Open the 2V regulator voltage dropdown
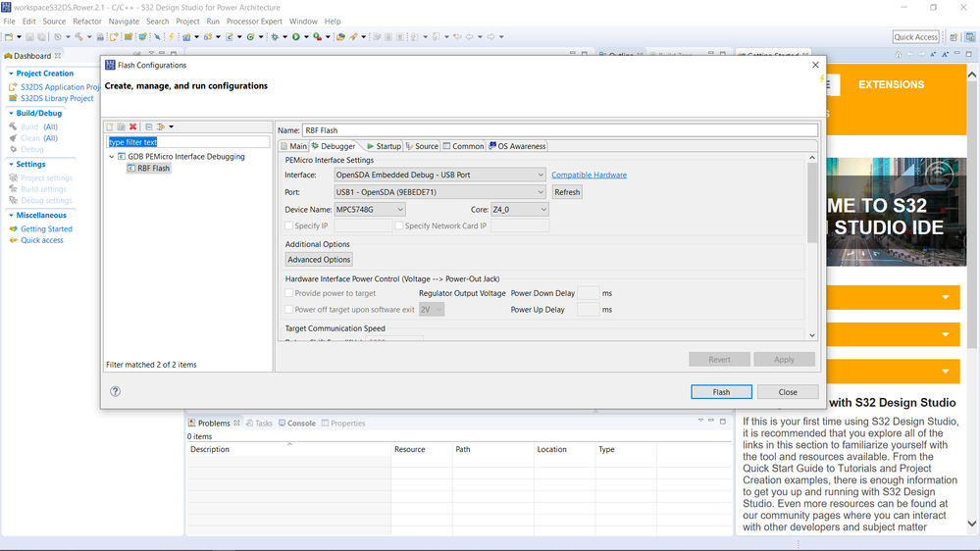The height and width of the screenshot is (551, 980). 432,309
